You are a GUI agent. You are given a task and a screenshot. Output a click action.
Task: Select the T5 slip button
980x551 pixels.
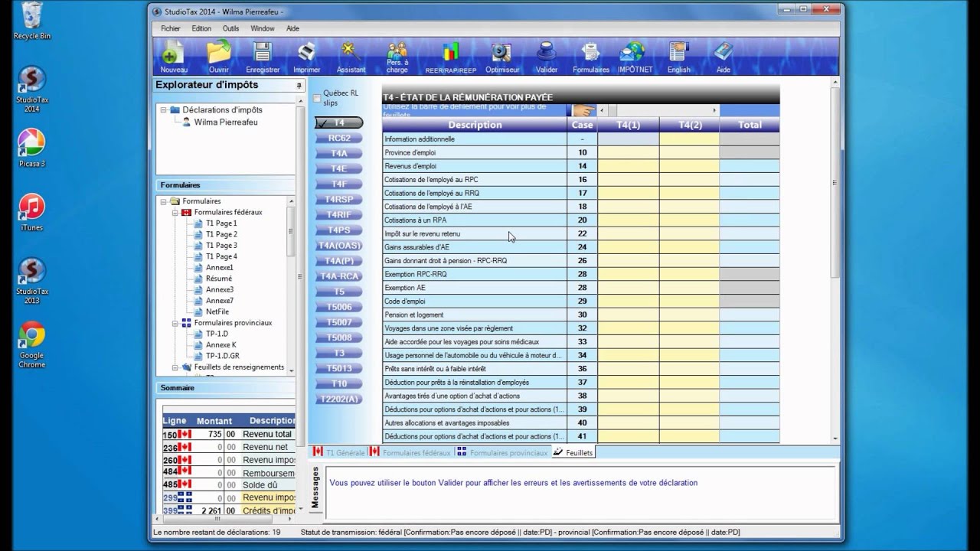point(339,292)
